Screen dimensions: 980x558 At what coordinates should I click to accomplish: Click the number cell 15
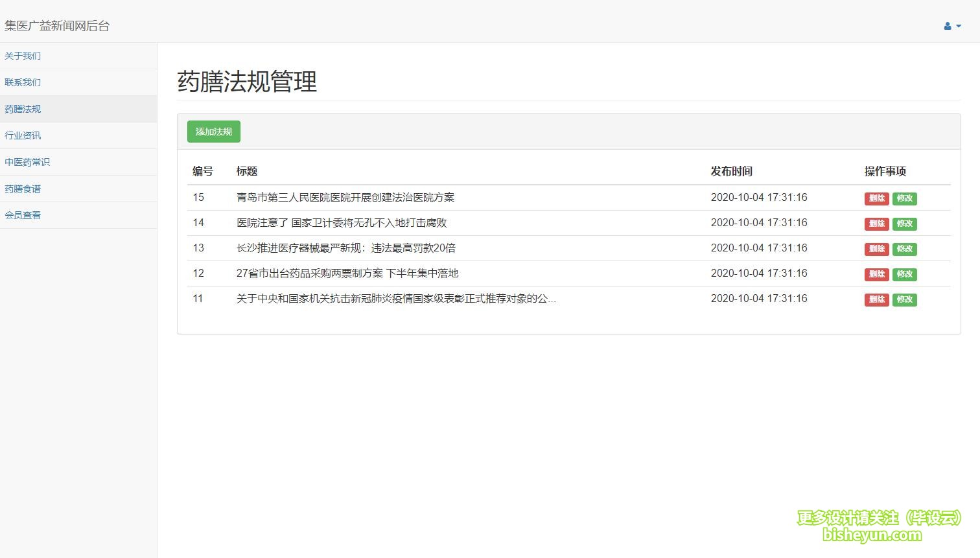click(x=198, y=197)
